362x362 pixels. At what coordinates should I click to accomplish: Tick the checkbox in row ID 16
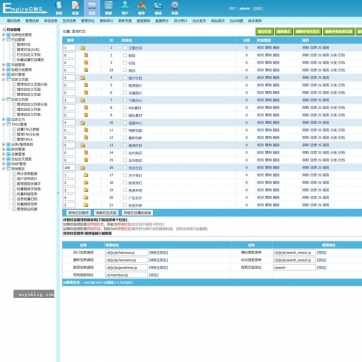click(x=125, y=168)
